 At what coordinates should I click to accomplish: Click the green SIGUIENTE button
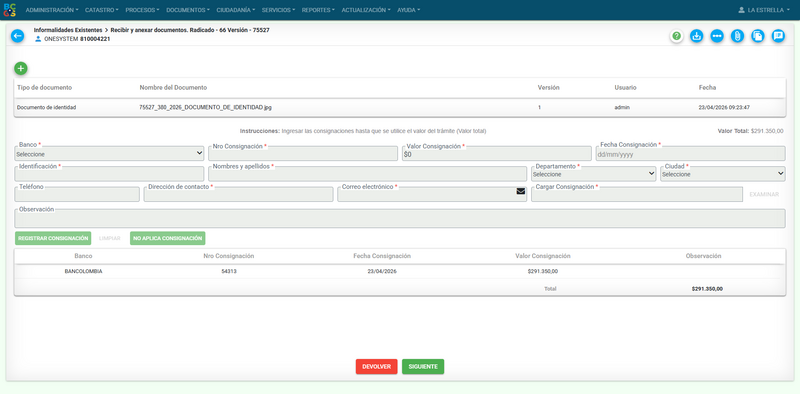click(423, 366)
